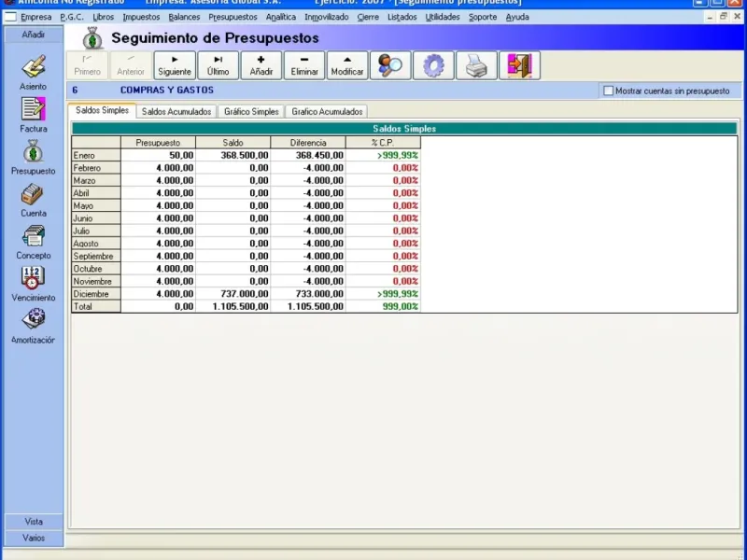The width and height of the screenshot is (747, 560).
Task: Open the P.G.C. menu
Action: pyautogui.click(x=72, y=17)
